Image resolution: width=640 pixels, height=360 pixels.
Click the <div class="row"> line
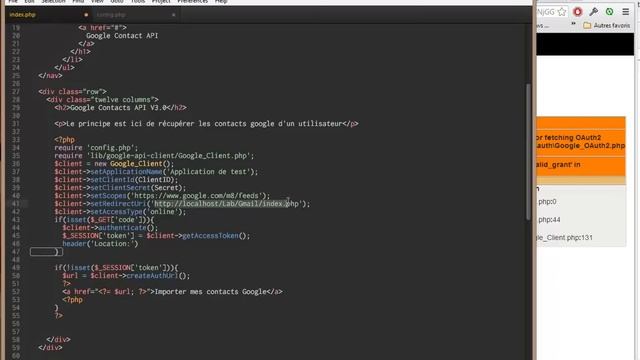(x=72, y=92)
